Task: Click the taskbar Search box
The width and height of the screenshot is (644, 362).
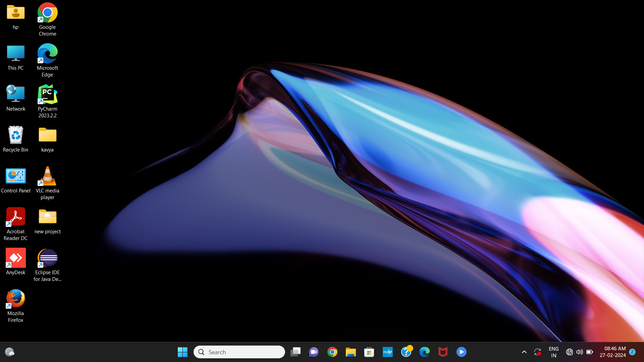Action: pos(239,352)
